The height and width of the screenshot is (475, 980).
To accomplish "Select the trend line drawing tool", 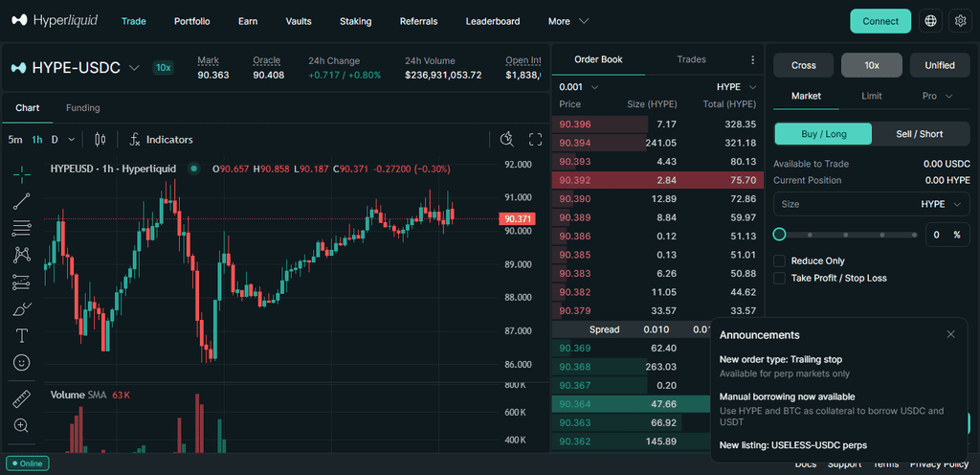I will (x=22, y=201).
